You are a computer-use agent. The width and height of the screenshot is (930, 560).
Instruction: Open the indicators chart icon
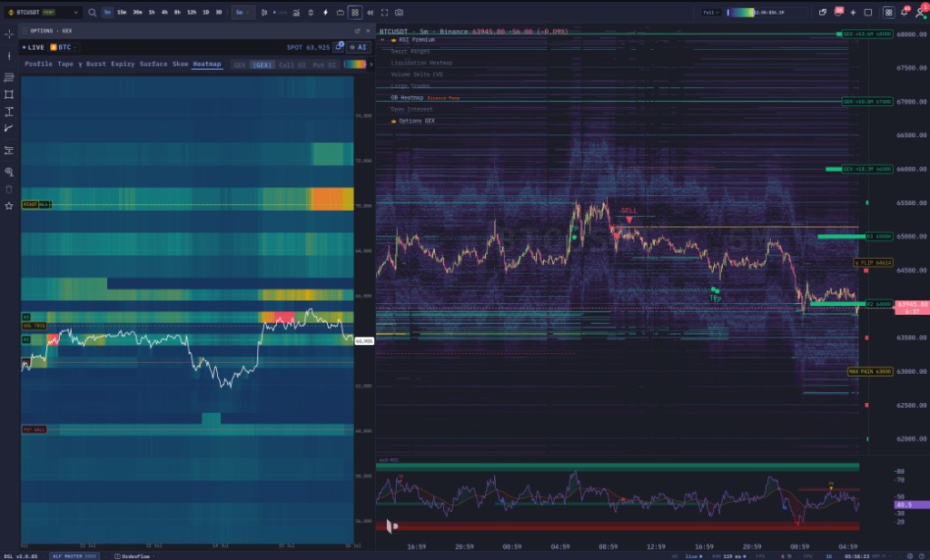pos(296,13)
